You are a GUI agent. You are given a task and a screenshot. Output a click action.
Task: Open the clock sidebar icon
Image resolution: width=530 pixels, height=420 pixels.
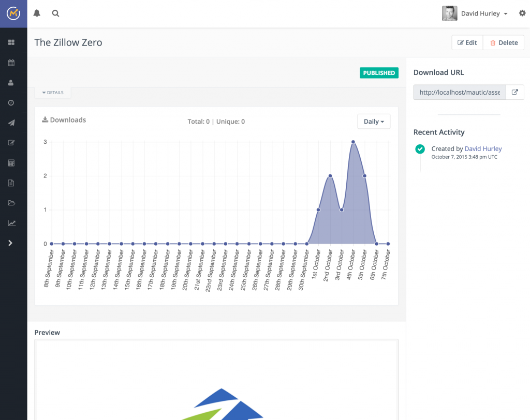(11, 103)
